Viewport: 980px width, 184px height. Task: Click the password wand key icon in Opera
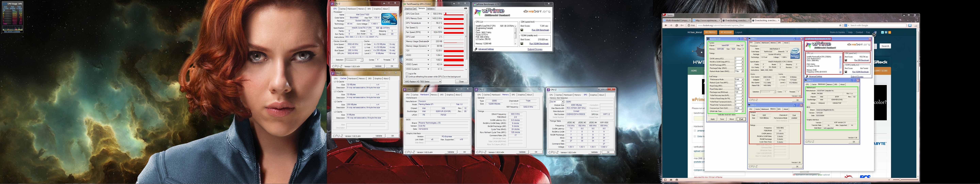(x=682, y=26)
